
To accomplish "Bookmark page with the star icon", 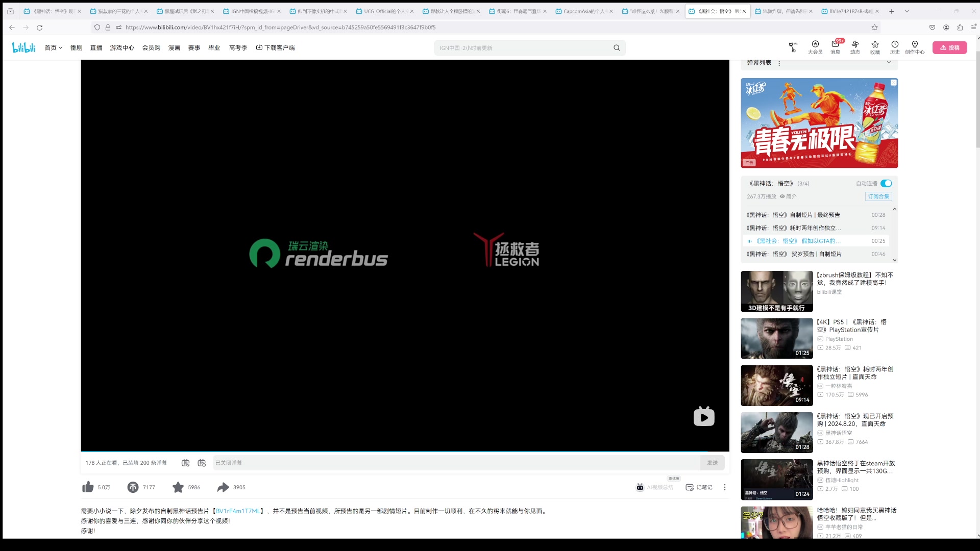I will coord(874,28).
